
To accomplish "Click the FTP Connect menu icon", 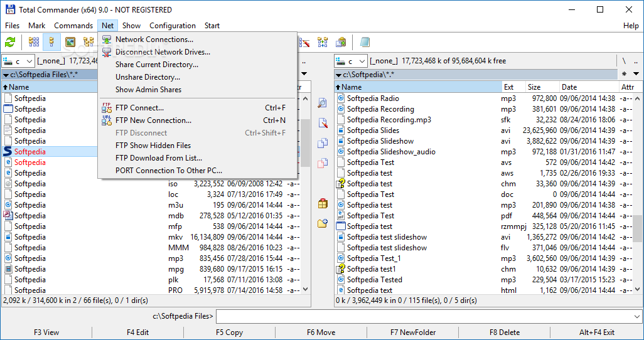I will click(x=107, y=108).
